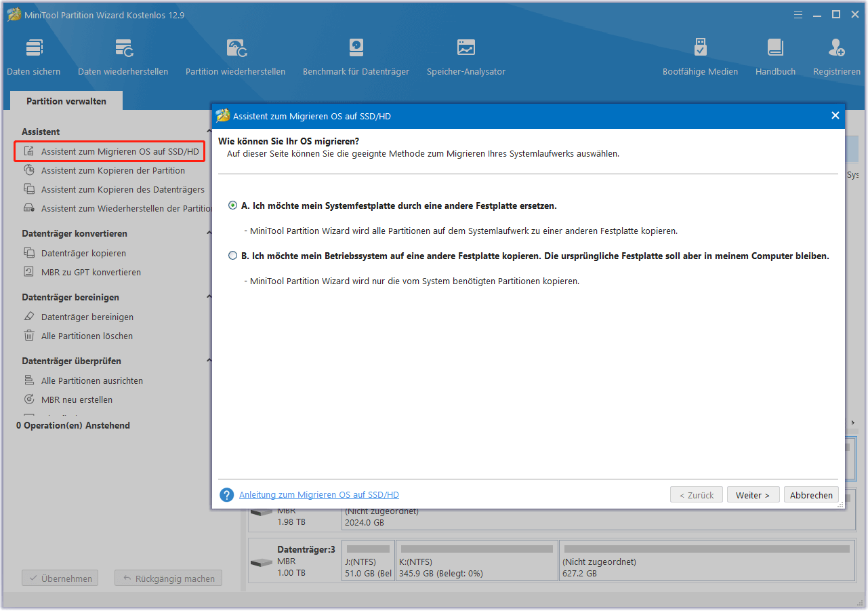Screen dimensions: 868x611
Task: Click Rückgängig machen button
Action: (168, 578)
